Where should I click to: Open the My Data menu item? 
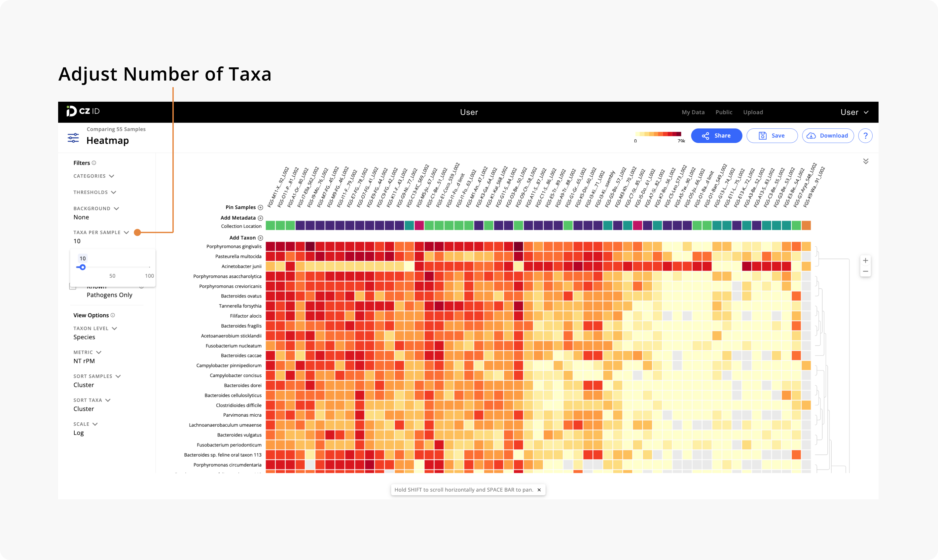coord(693,112)
